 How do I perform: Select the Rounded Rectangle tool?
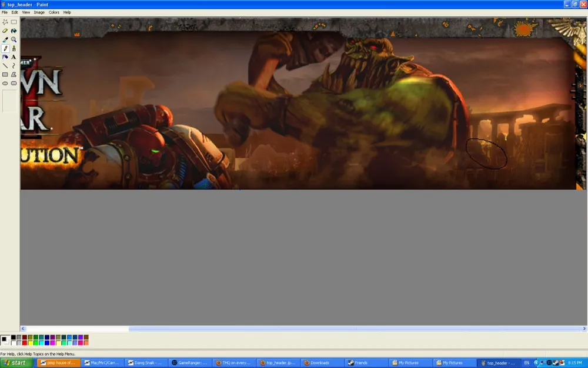click(x=14, y=84)
